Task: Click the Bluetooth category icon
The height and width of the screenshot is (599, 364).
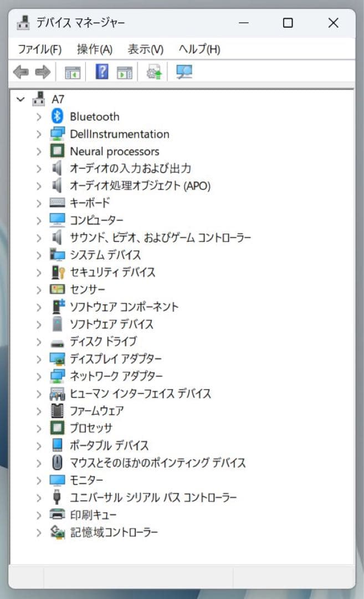Action: 57,116
